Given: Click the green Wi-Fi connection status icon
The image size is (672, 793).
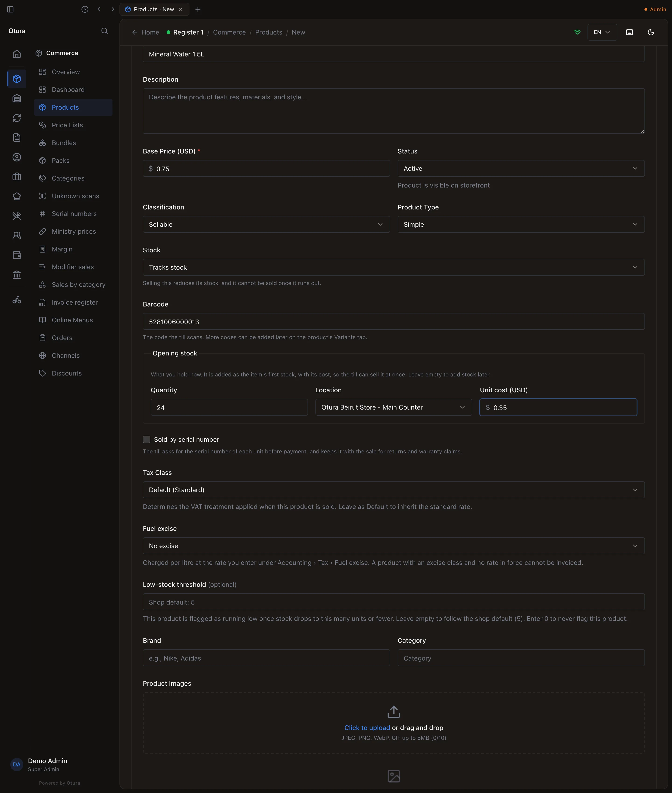Looking at the screenshot, I should [x=577, y=32].
